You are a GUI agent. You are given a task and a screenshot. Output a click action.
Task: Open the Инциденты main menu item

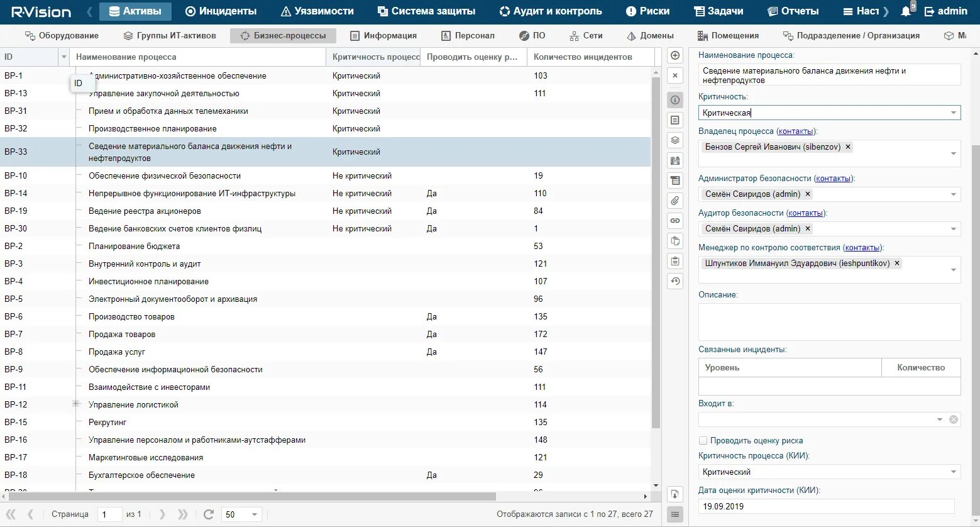pyautogui.click(x=221, y=11)
